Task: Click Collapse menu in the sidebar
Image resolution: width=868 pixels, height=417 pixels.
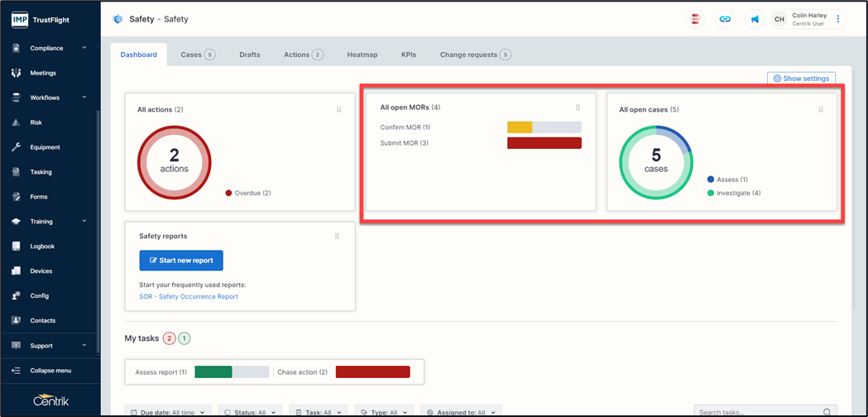Action: point(50,371)
